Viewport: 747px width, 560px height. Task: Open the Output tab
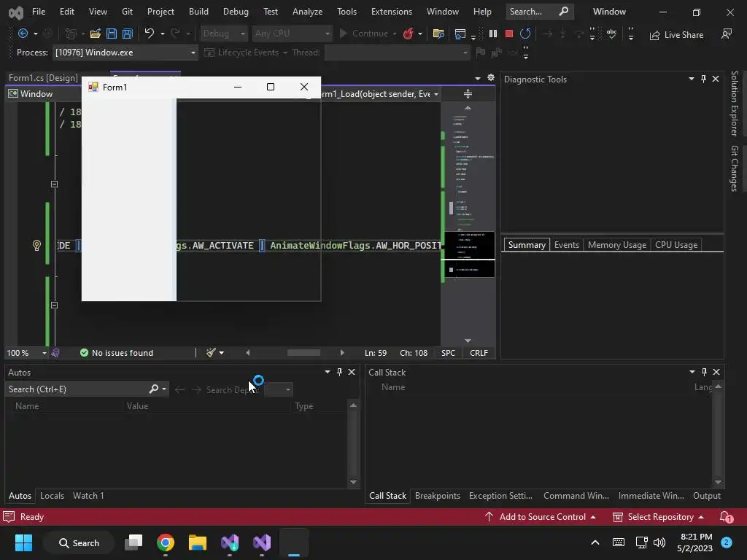(x=706, y=496)
